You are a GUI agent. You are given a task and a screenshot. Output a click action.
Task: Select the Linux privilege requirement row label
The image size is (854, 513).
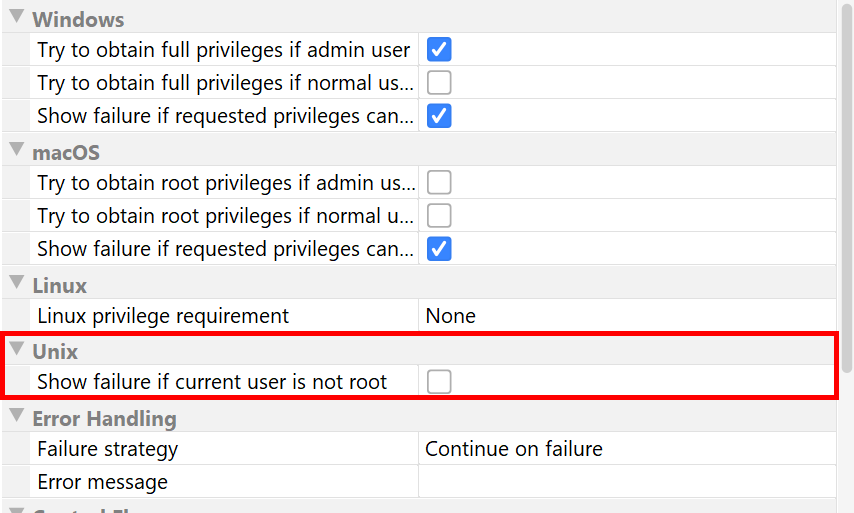point(163,316)
